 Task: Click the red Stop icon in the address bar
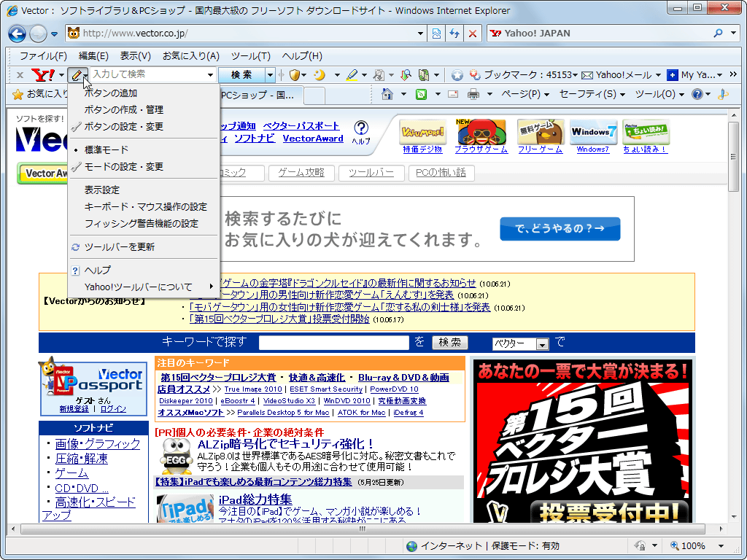[472, 34]
